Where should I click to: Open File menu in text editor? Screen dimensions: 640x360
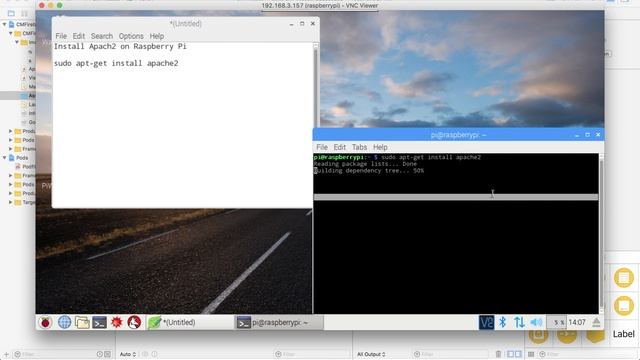pos(61,36)
